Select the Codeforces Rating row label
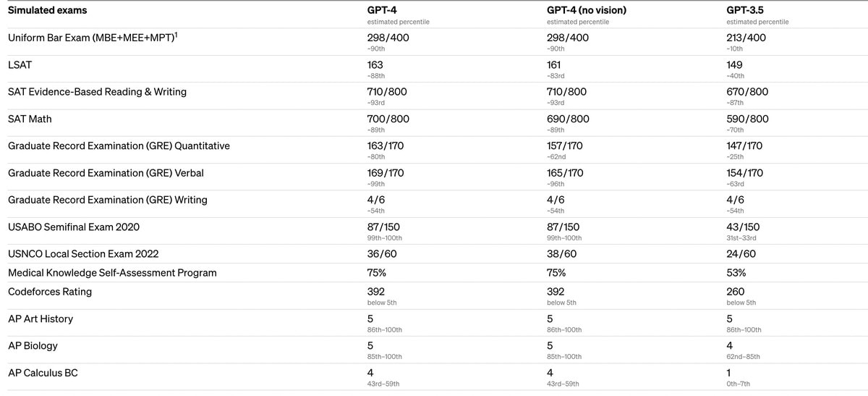 point(50,292)
